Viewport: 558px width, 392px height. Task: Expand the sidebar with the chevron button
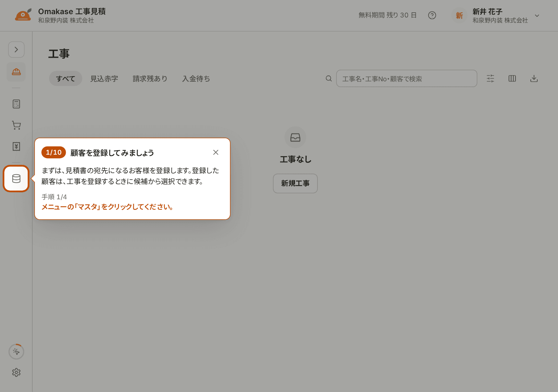[x=16, y=49]
